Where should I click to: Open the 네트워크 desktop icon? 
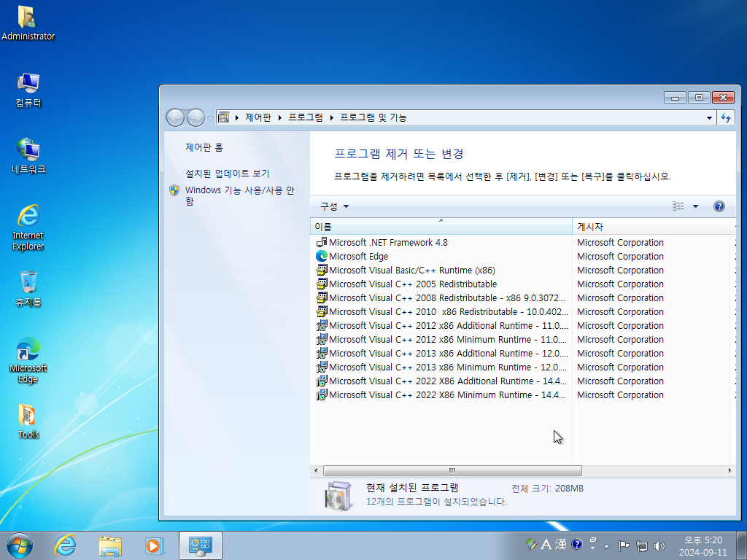pos(28,156)
